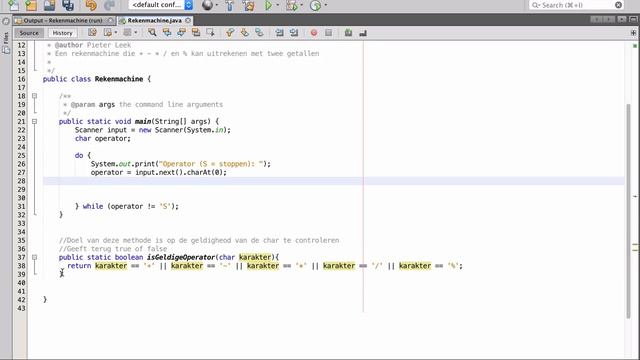Click the Profile Project icon
This screenshot has width=640, height=360.
pos(315,5)
